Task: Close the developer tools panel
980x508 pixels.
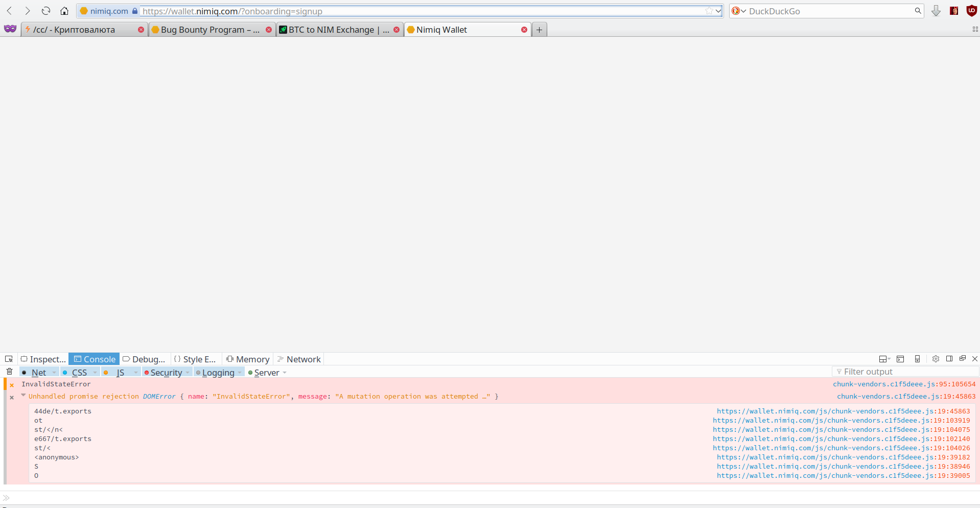Action: click(x=975, y=359)
